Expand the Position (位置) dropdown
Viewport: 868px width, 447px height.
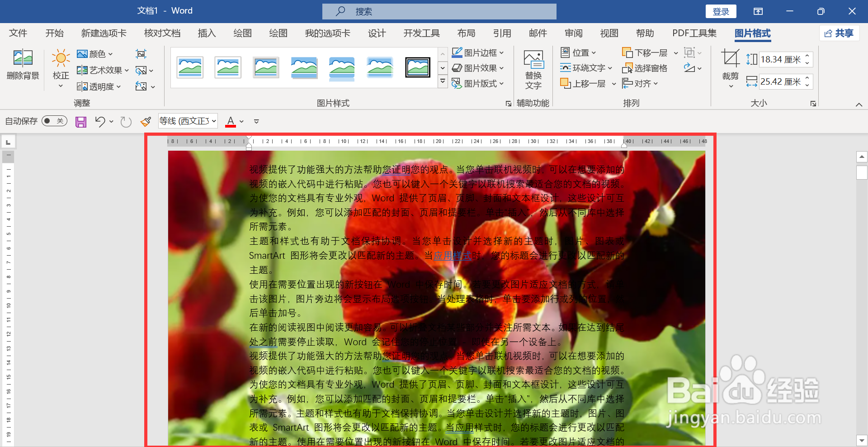(x=594, y=52)
